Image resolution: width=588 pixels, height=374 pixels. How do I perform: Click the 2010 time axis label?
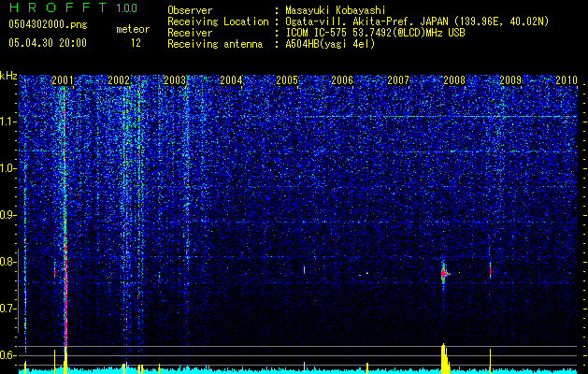[x=566, y=79]
